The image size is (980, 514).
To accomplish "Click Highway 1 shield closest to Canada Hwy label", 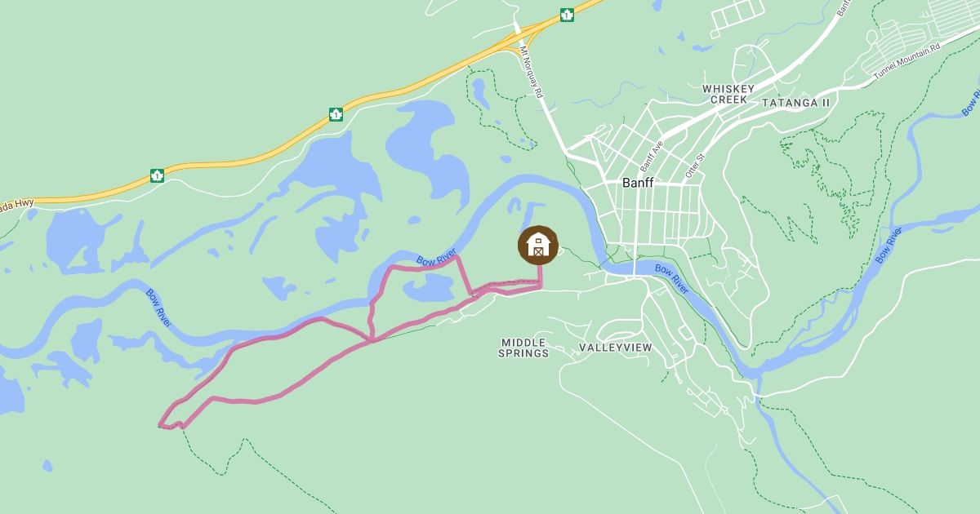I will click(x=157, y=175).
